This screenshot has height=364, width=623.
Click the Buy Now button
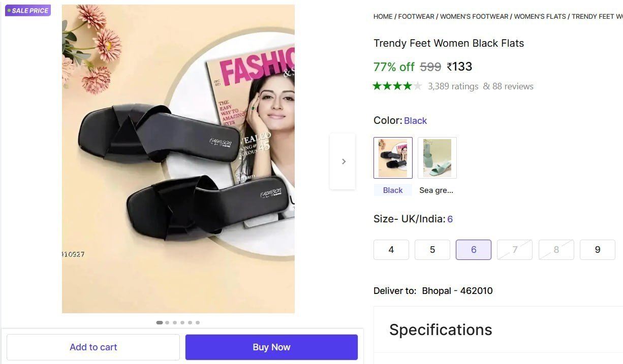click(271, 347)
